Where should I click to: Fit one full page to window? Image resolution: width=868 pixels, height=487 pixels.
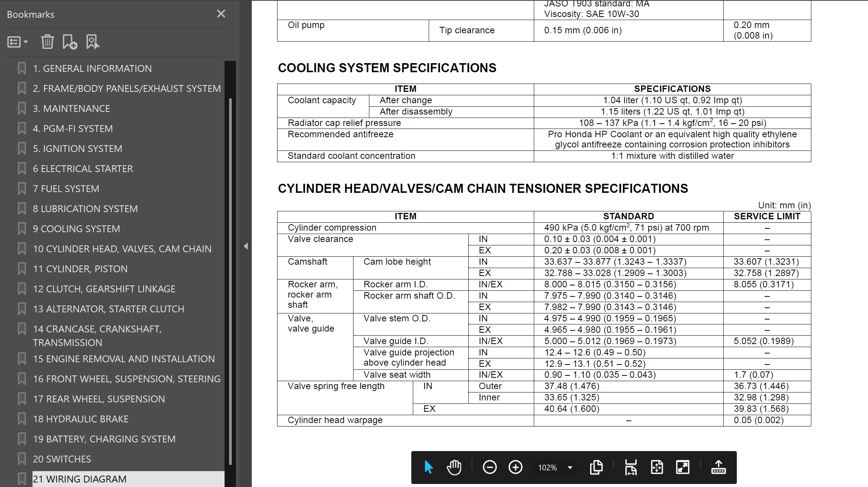657,467
